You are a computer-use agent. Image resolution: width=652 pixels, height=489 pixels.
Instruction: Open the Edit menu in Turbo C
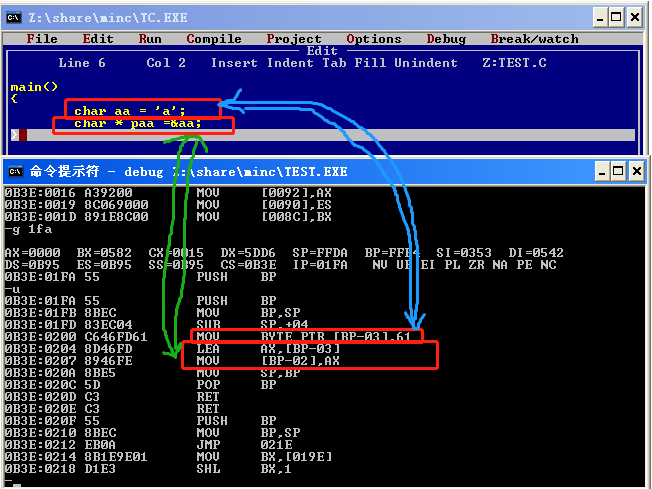tap(98, 39)
